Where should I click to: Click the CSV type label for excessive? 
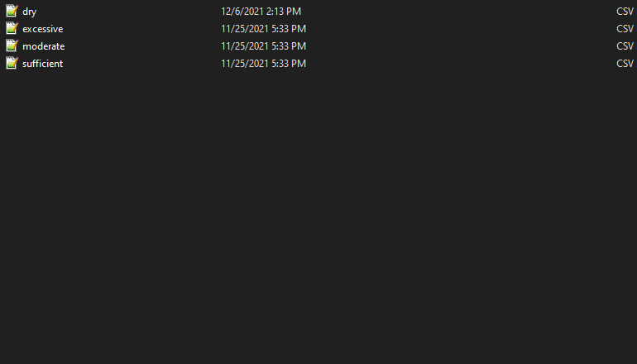point(625,29)
